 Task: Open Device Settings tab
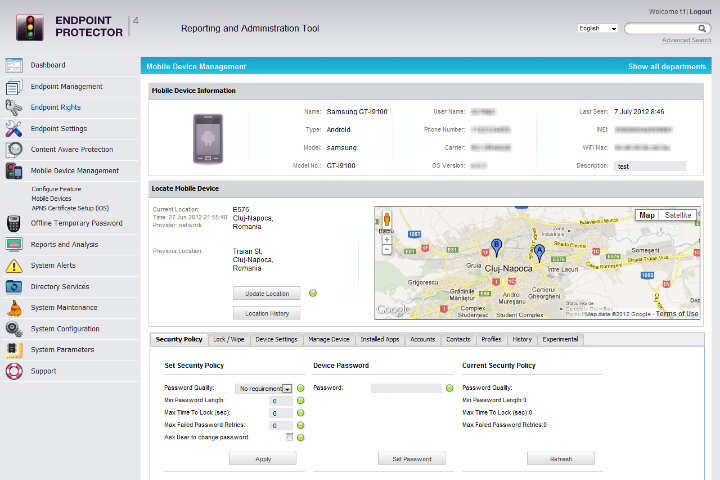click(276, 339)
